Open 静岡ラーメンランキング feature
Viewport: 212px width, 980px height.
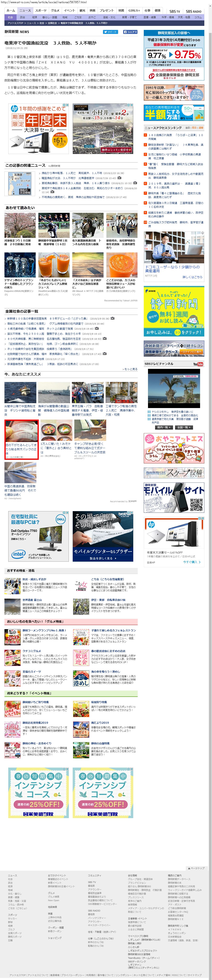pyautogui.click(x=44, y=630)
